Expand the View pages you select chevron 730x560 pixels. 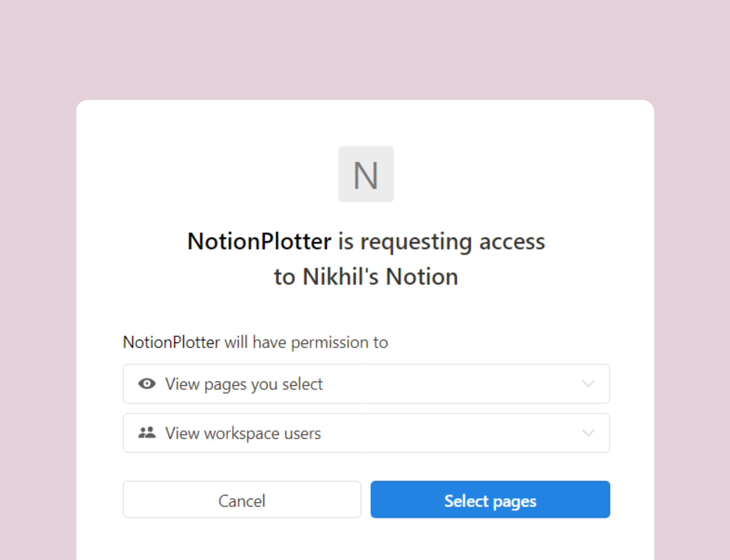pos(588,384)
